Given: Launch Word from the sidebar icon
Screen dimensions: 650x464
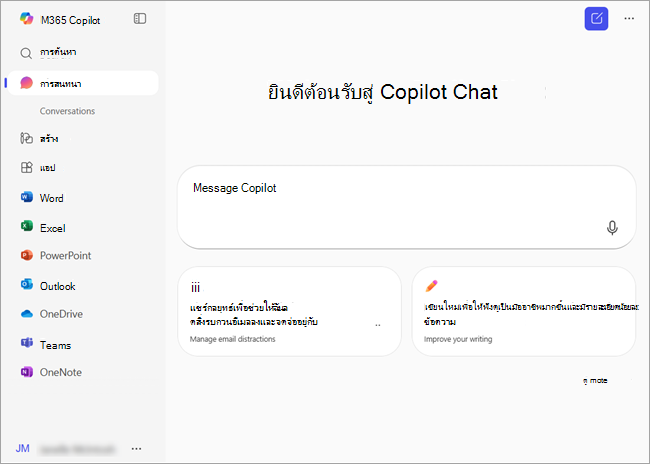Looking at the screenshot, I should [x=27, y=197].
